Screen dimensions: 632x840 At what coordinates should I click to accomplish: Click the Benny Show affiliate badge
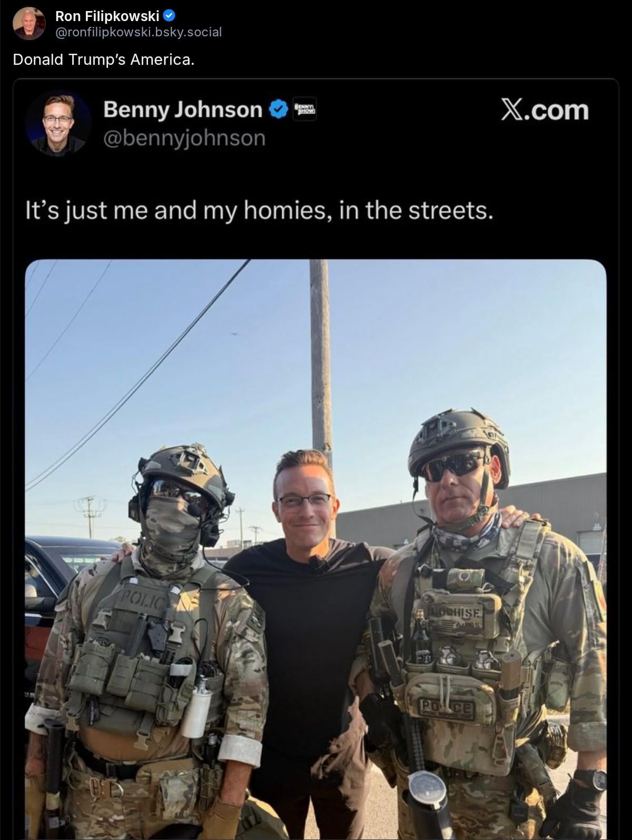click(305, 109)
